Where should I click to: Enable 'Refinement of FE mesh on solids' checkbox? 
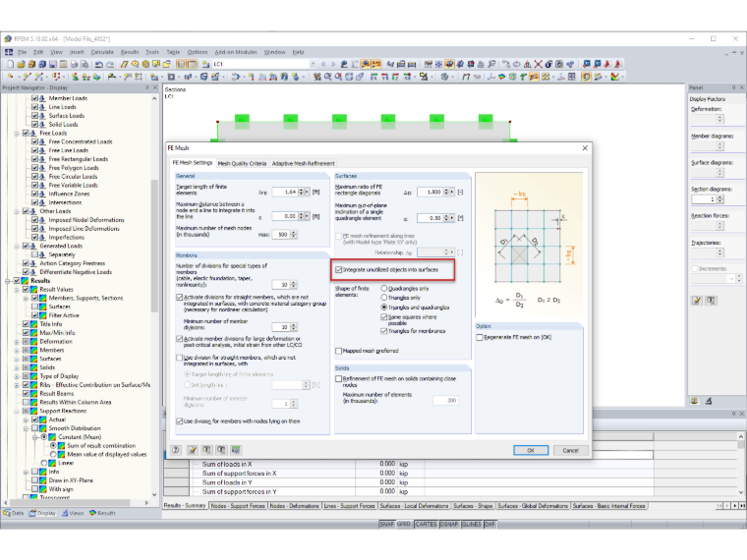(339, 379)
